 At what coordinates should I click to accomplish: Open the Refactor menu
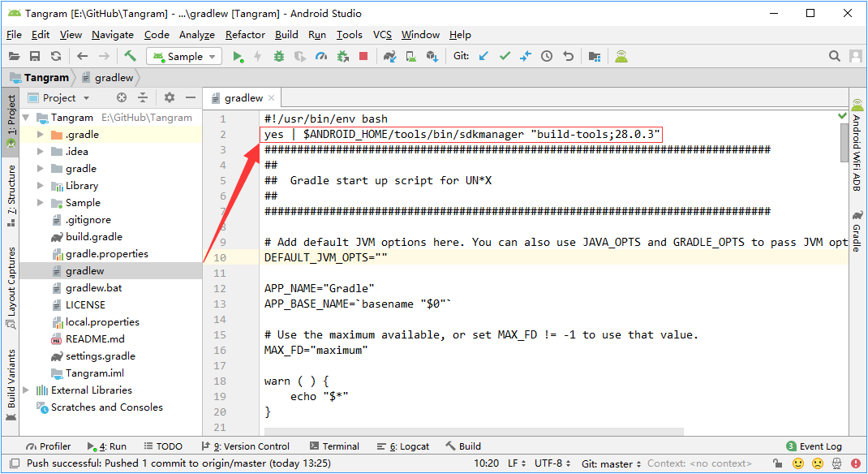pos(245,35)
